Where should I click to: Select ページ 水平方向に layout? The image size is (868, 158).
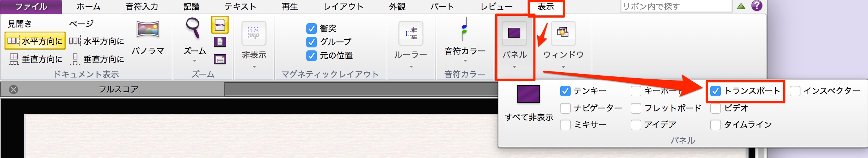pos(96,41)
